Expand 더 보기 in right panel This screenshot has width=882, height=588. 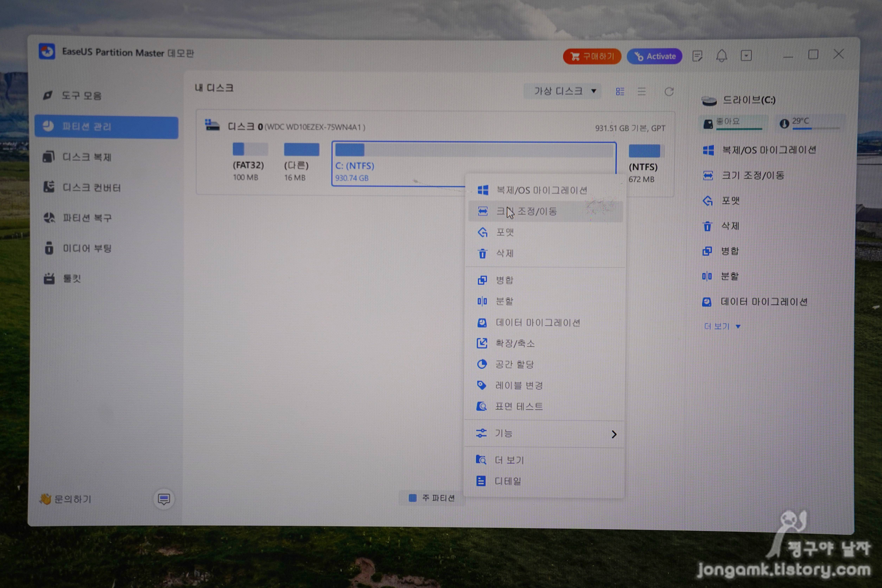click(721, 326)
